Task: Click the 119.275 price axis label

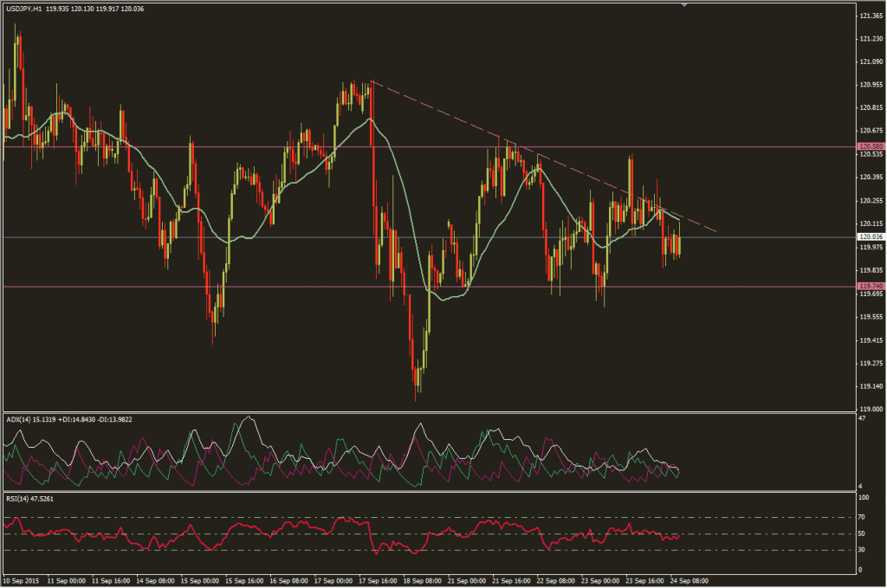Action: [x=871, y=363]
